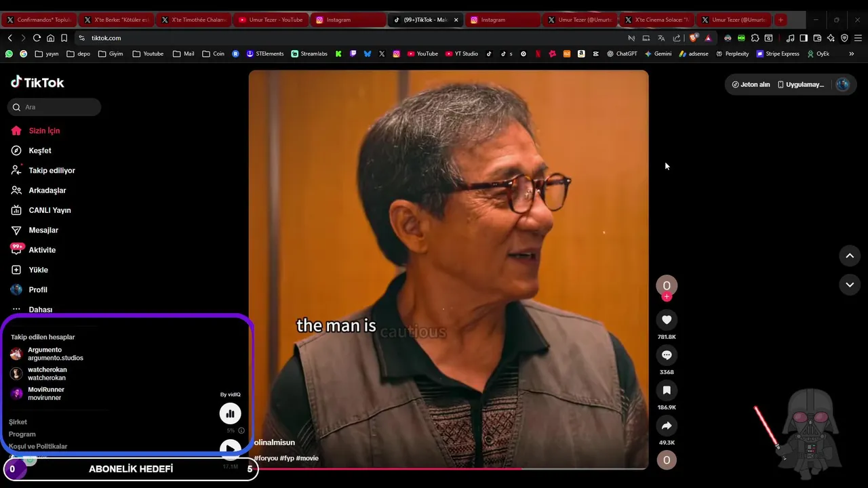
Task: Open the vidIQ bar chart stats button
Action: 230,413
